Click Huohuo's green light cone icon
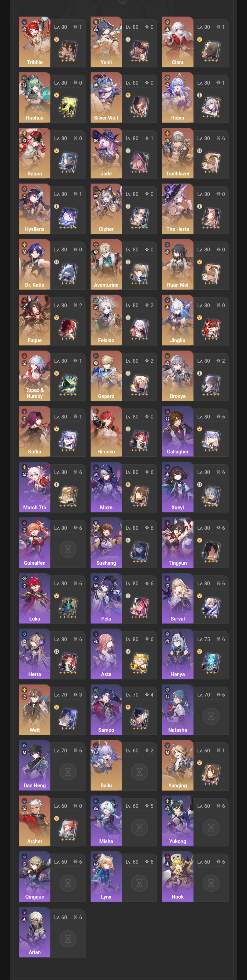Image resolution: width=247 pixels, height=980 pixels. (x=68, y=106)
